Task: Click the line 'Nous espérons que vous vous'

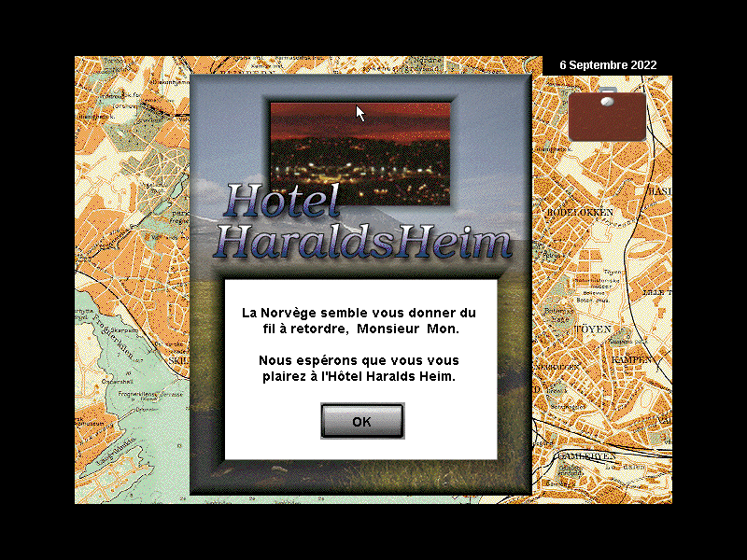Action: point(359,360)
